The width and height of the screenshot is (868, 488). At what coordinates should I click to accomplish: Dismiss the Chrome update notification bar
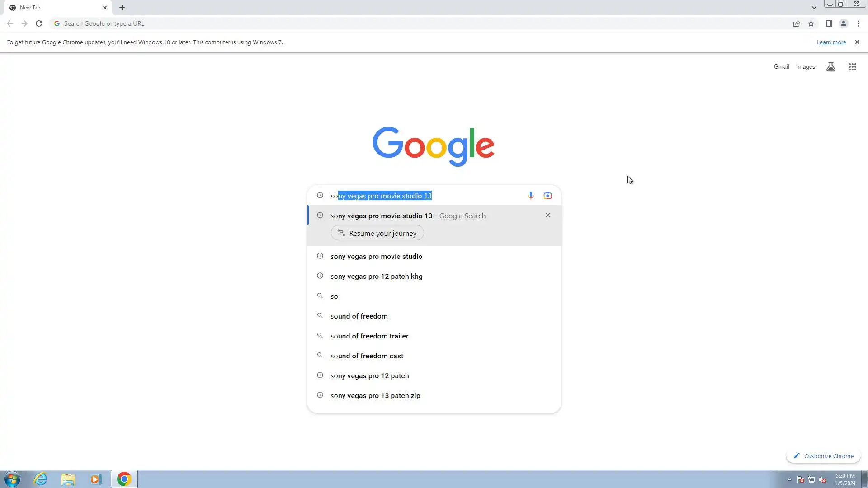point(857,42)
